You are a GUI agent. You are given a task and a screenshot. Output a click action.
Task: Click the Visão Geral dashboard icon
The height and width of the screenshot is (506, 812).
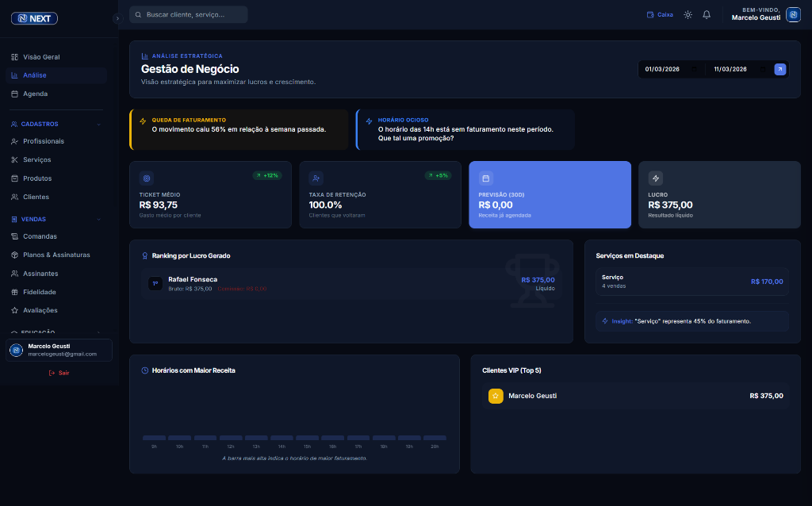tap(14, 57)
